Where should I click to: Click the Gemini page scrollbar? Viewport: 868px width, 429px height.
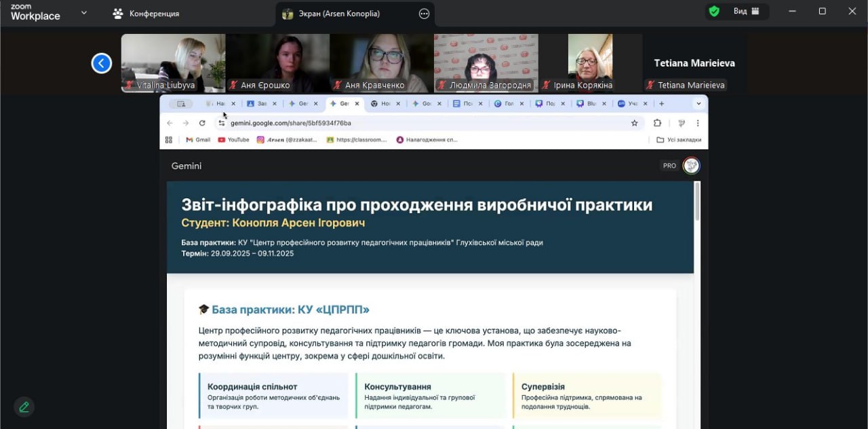[x=696, y=202]
